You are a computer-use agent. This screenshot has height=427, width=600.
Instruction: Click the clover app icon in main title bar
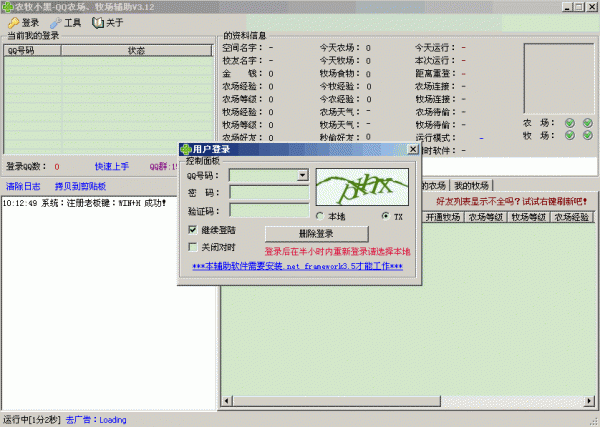click(7, 7)
